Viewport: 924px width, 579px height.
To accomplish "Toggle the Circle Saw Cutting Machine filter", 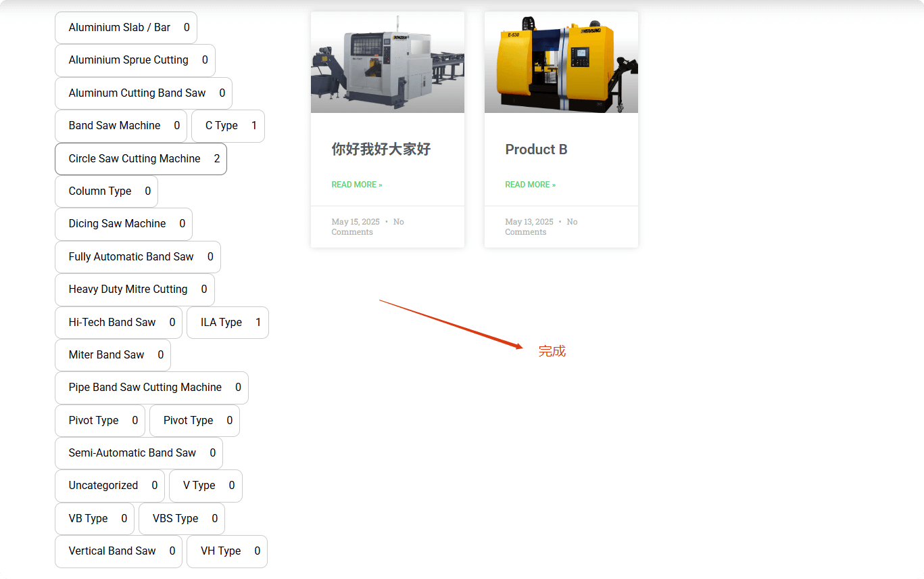I will (141, 159).
